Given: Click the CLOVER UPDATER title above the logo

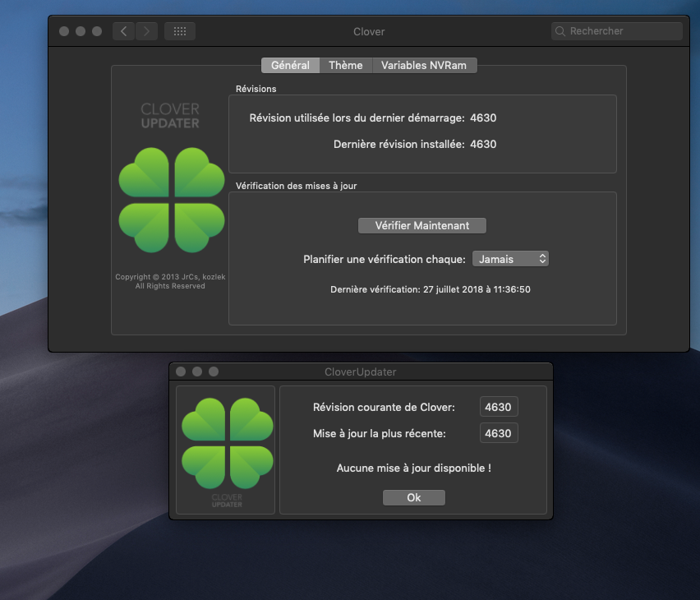Looking at the screenshot, I should pos(170,116).
